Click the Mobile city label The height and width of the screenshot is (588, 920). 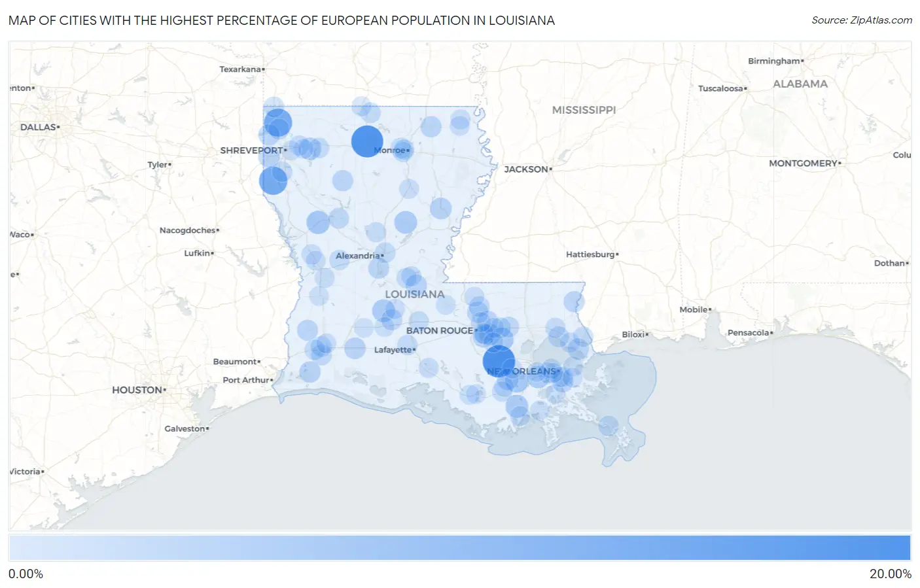coord(694,309)
